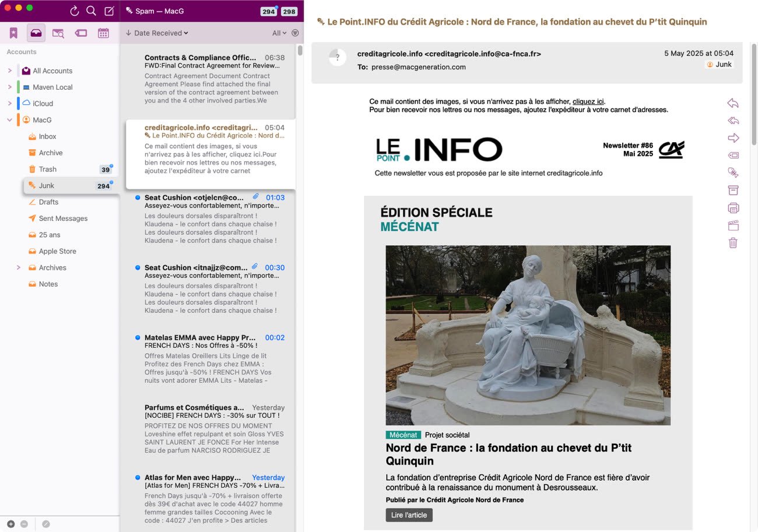Tag the open message
This screenshot has width=758, height=532.
click(733, 156)
